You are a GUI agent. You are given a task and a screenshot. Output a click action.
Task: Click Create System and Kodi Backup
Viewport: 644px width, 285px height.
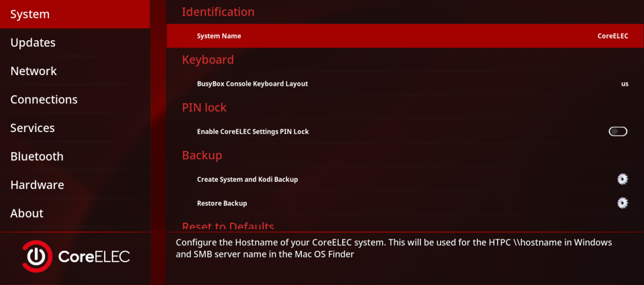pyautogui.click(x=247, y=179)
